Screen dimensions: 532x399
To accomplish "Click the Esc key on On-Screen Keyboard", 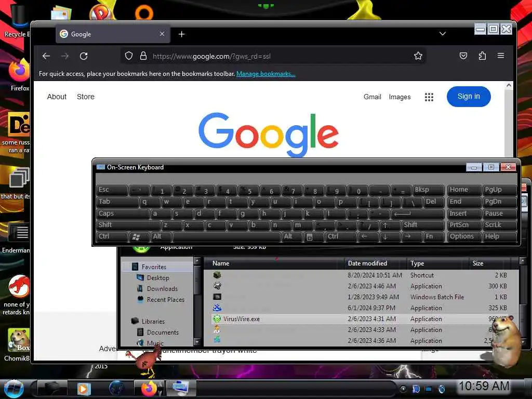I will coord(112,190).
